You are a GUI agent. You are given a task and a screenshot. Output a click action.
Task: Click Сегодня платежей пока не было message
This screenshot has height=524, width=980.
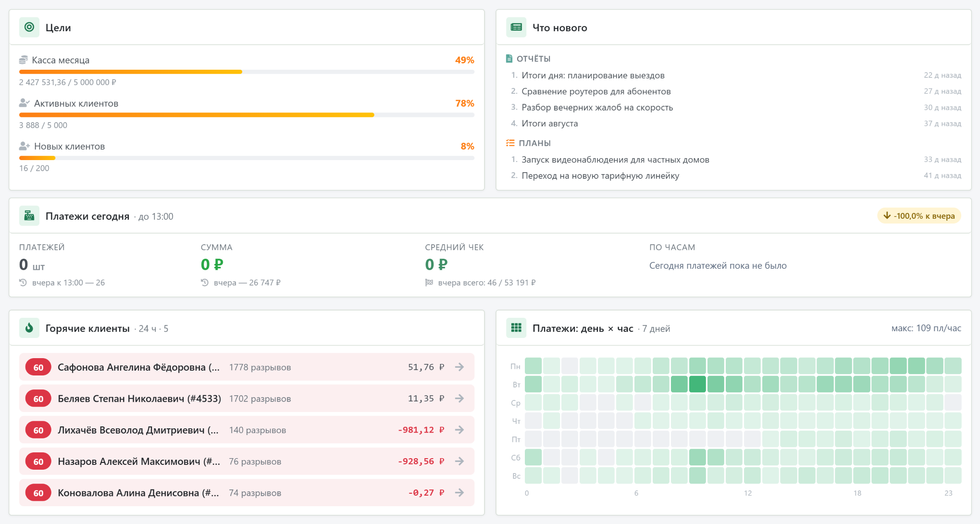(x=718, y=265)
